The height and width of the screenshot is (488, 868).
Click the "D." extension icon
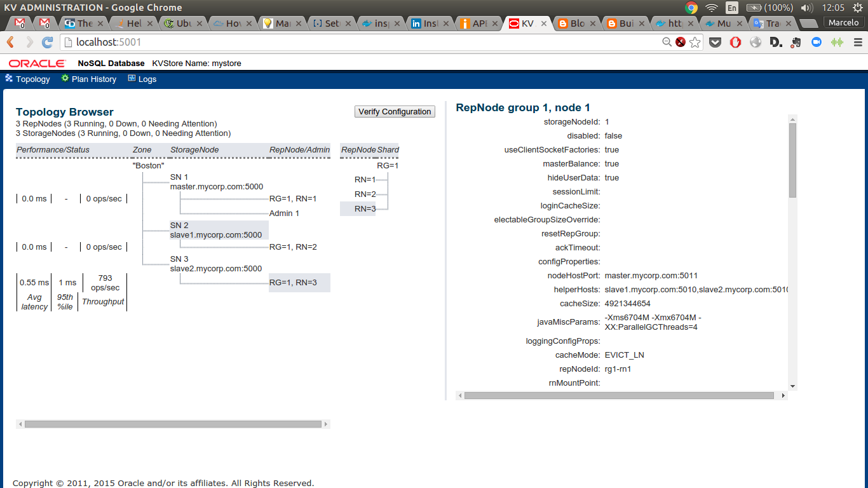click(776, 43)
